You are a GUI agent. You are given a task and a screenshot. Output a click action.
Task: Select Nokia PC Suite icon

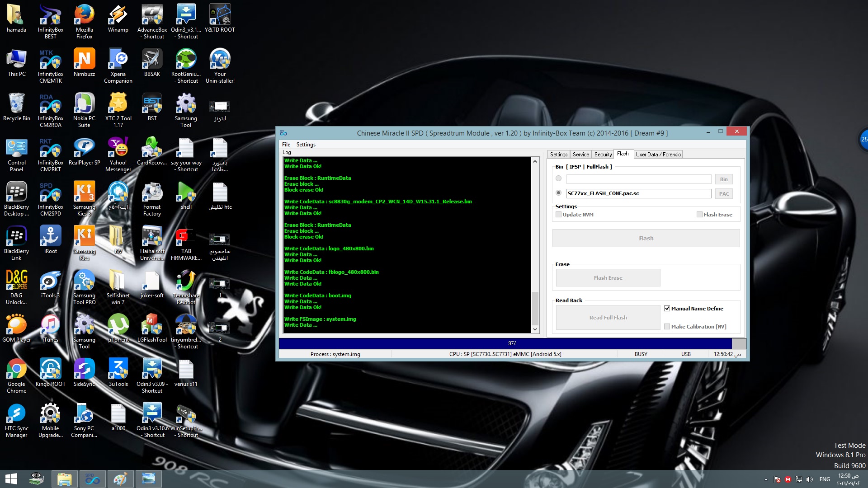[84, 110]
